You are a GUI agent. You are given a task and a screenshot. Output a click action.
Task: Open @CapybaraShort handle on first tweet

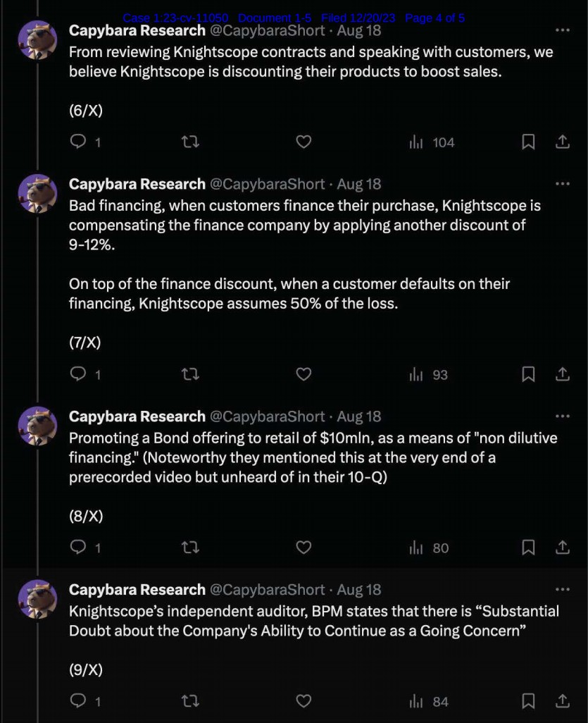(268, 30)
